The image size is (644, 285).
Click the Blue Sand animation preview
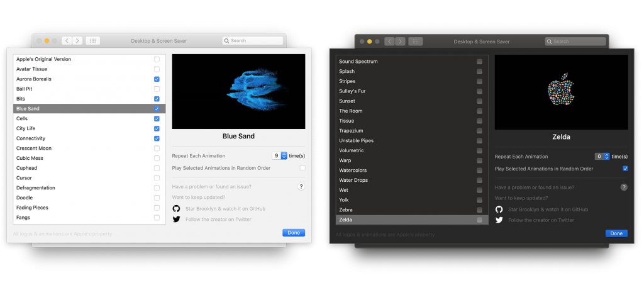coord(238,92)
